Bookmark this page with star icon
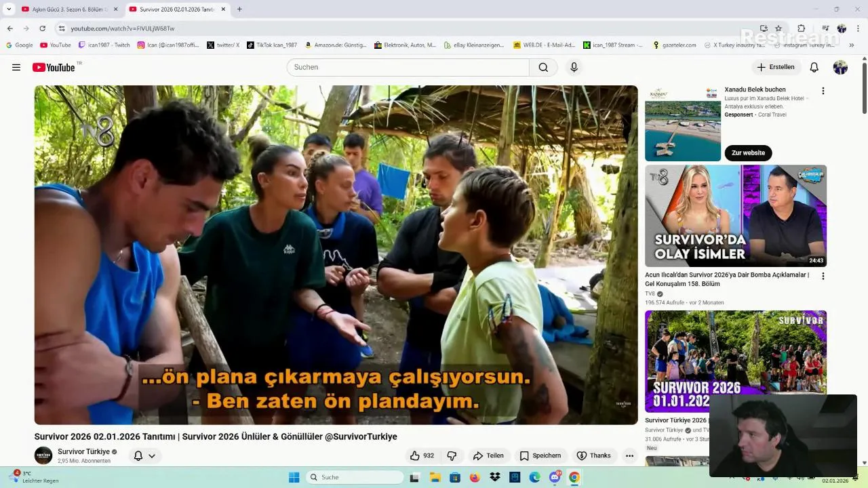 pos(778,28)
